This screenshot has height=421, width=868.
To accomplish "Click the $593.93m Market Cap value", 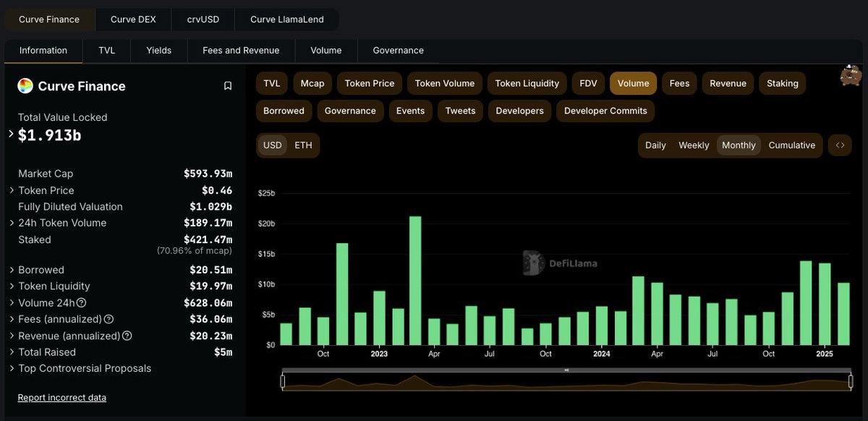I will (x=208, y=174).
